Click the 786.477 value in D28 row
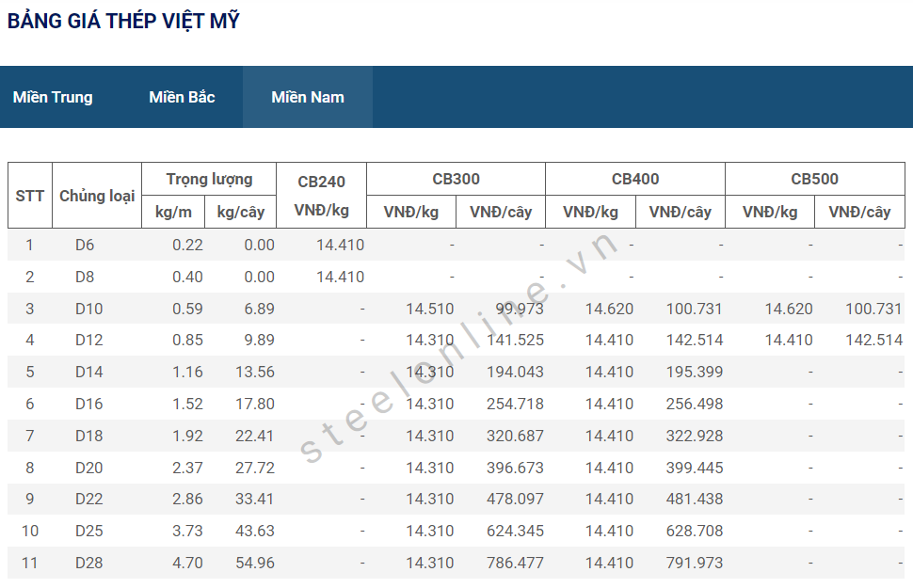 pos(515,563)
